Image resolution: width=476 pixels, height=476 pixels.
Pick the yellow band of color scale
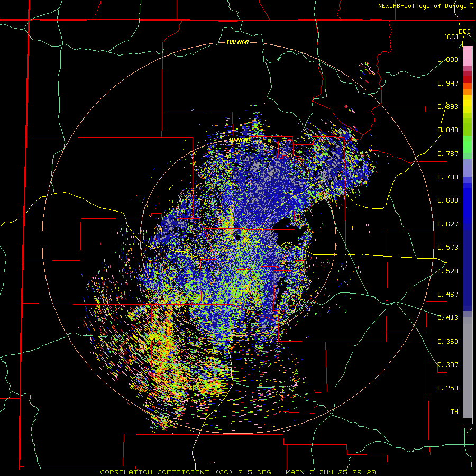click(467, 104)
